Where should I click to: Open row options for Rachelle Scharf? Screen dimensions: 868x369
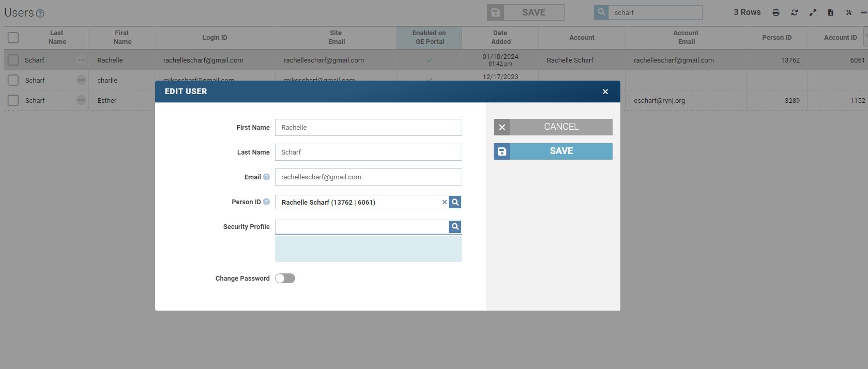point(81,60)
